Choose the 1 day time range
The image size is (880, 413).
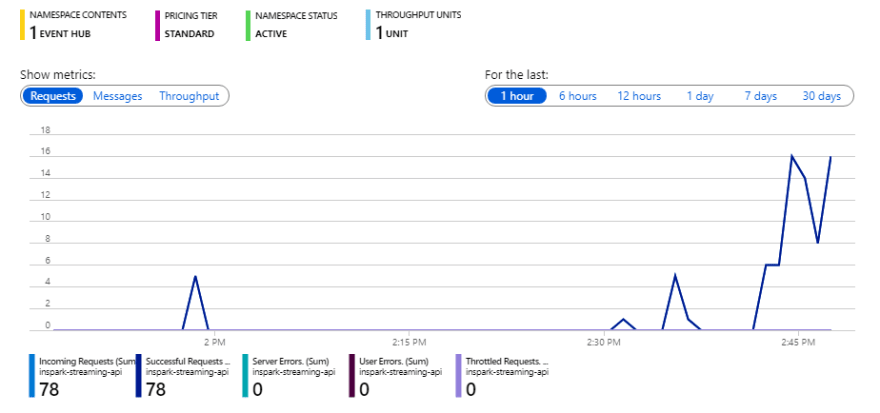click(x=700, y=96)
